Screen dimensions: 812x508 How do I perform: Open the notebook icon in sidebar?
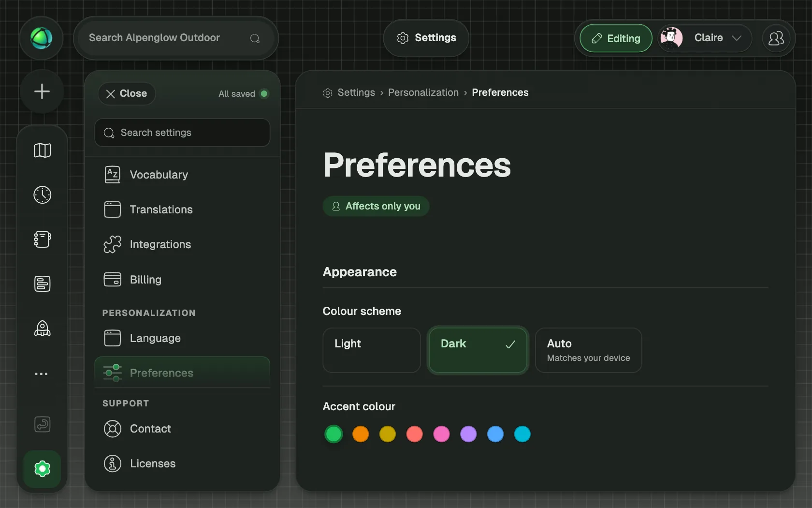(43, 239)
